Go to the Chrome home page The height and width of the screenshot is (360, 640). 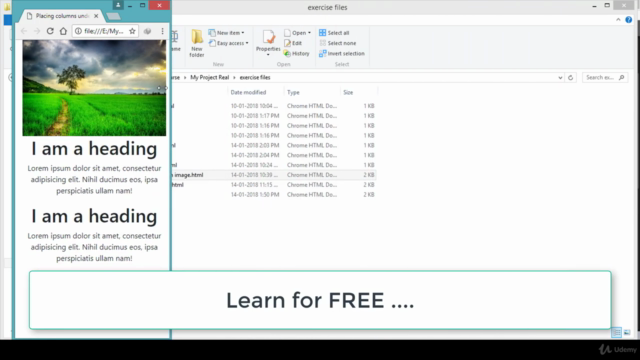pos(63,31)
